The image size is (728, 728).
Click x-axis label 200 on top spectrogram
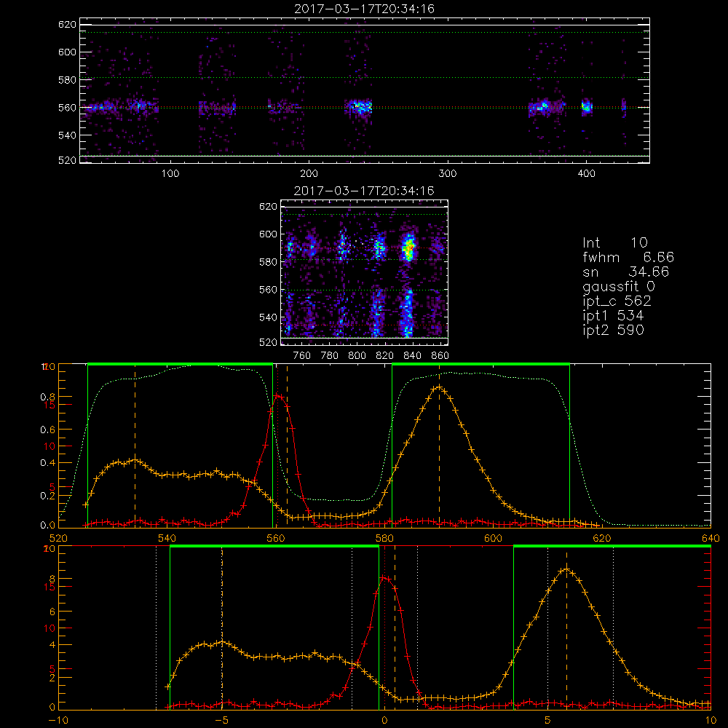pyautogui.click(x=309, y=174)
